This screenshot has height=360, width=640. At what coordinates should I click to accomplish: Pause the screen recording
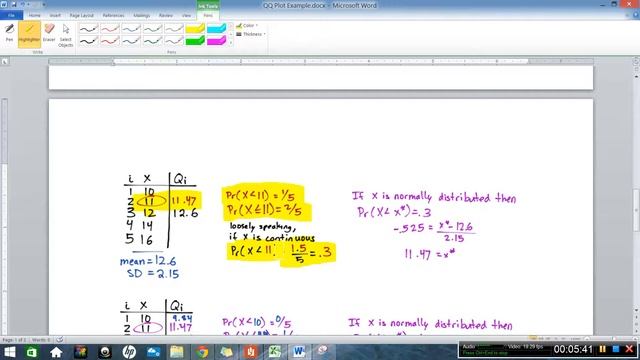click(x=602, y=349)
